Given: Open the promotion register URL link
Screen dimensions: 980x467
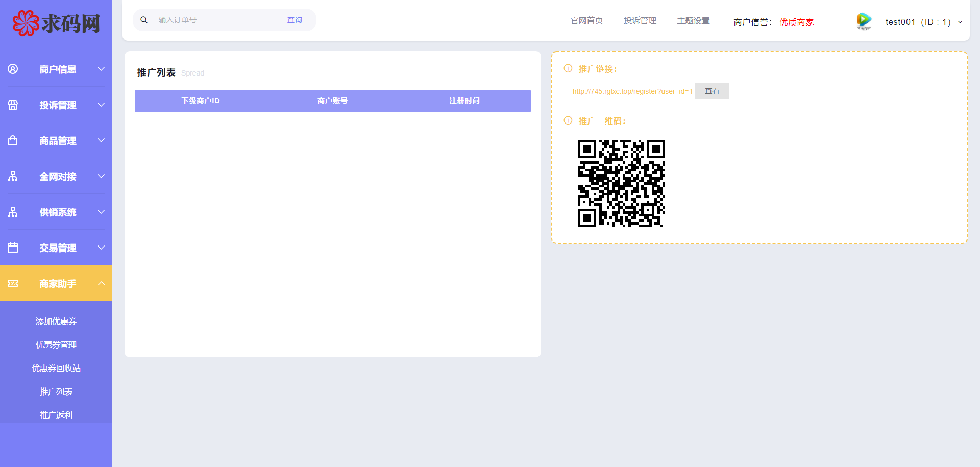Looking at the screenshot, I should point(632,91).
